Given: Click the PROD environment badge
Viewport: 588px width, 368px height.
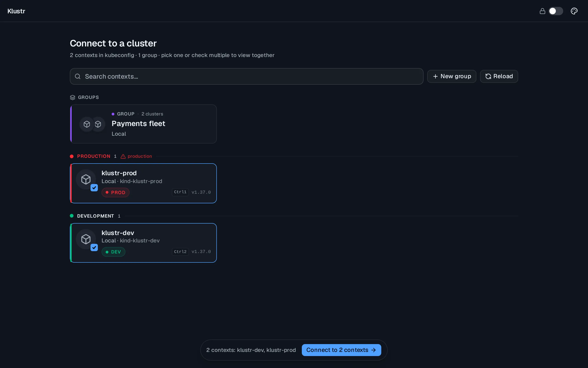Looking at the screenshot, I should [115, 192].
